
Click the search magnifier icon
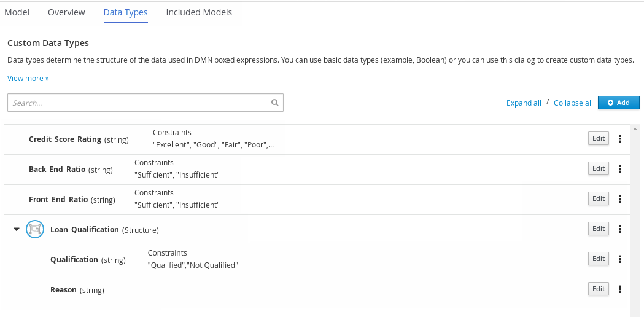276,103
